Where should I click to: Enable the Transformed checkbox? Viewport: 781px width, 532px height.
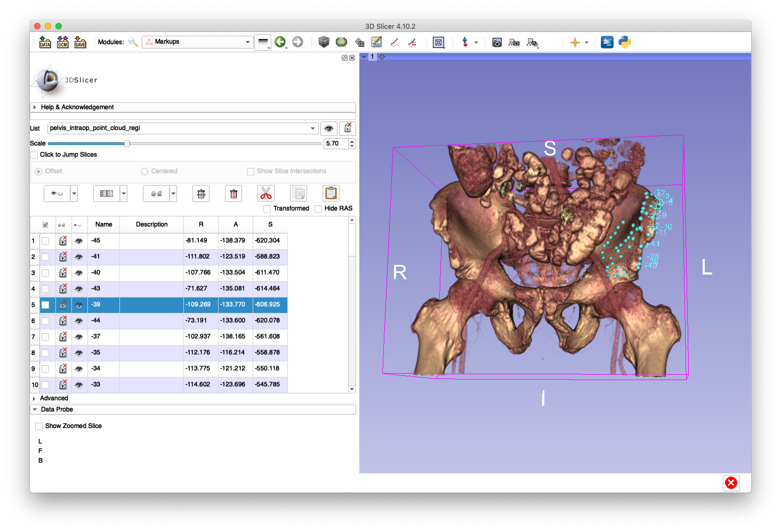coord(267,208)
